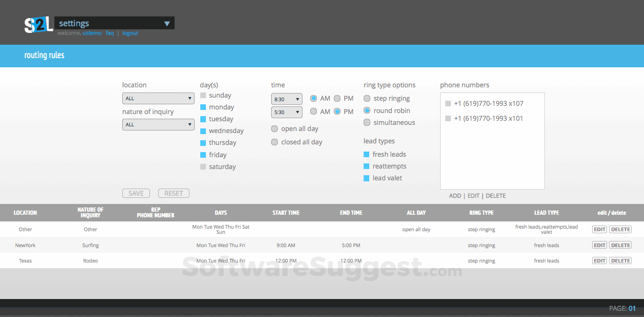Click the faq link
This screenshot has width=644, height=317.
point(109,32)
